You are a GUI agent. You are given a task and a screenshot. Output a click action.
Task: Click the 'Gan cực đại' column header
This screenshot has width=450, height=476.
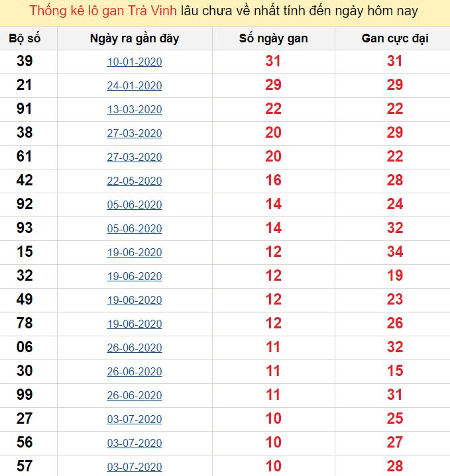(x=395, y=38)
